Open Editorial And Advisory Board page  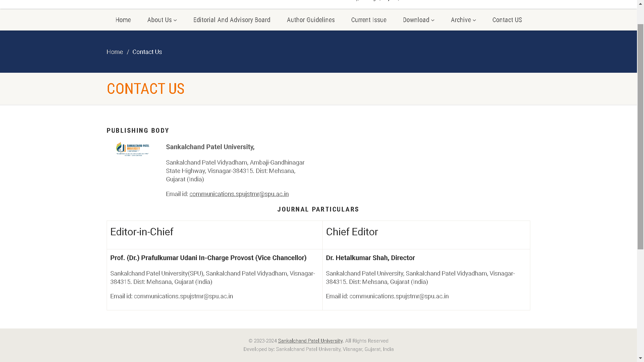point(231,20)
